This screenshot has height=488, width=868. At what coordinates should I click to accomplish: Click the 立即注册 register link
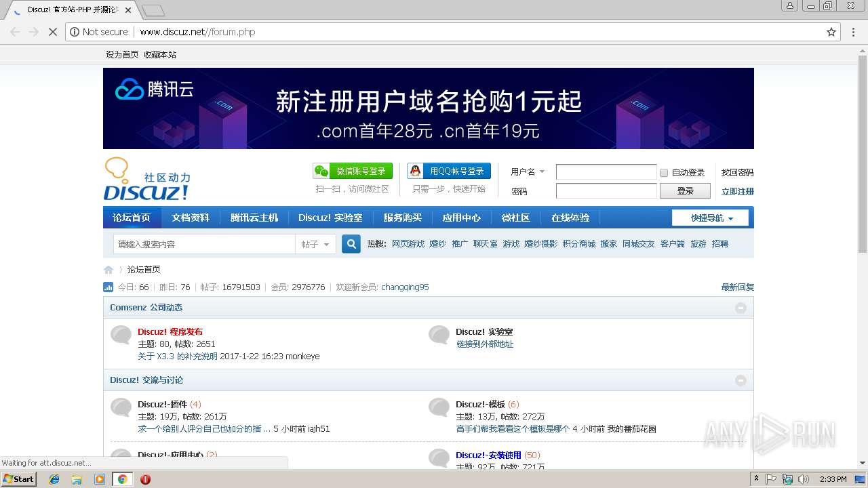[x=737, y=192]
